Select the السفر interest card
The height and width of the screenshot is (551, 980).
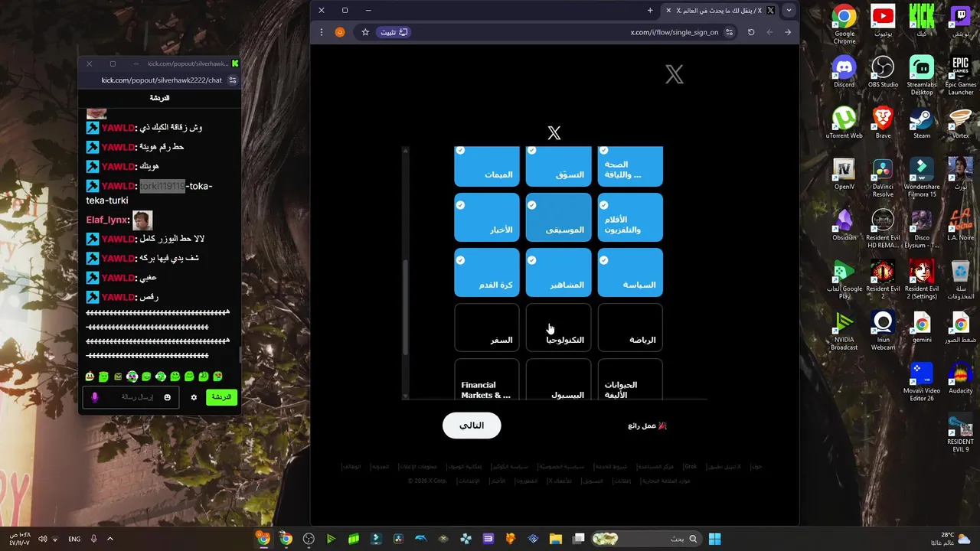click(486, 328)
